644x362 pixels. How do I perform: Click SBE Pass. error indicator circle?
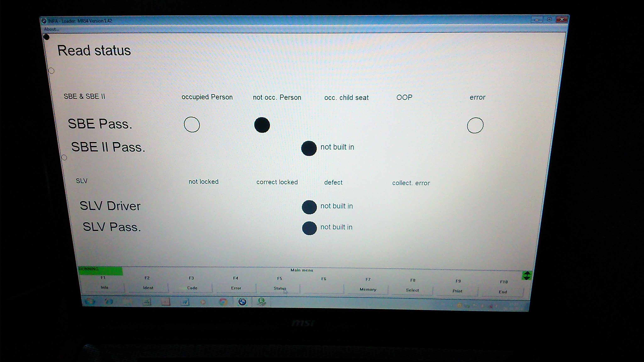(x=475, y=125)
